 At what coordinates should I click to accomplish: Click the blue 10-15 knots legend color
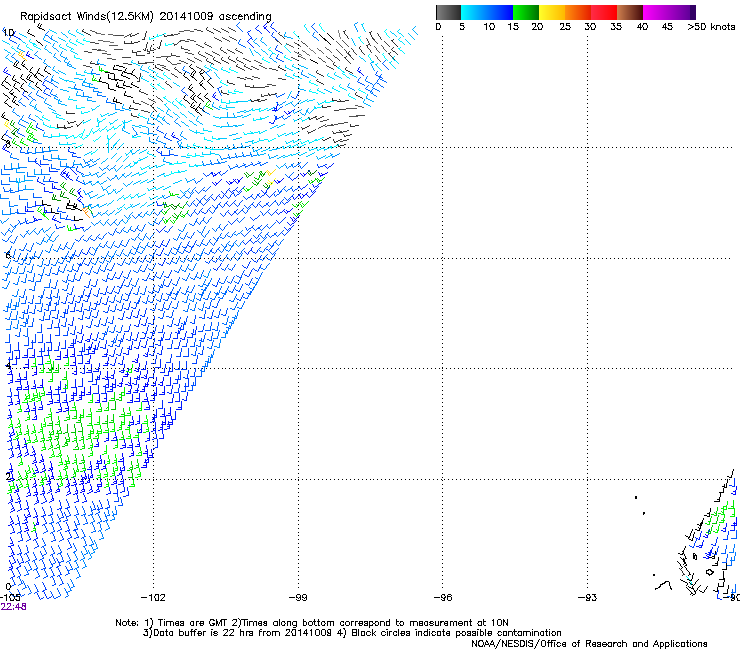click(x=500, y=12)
